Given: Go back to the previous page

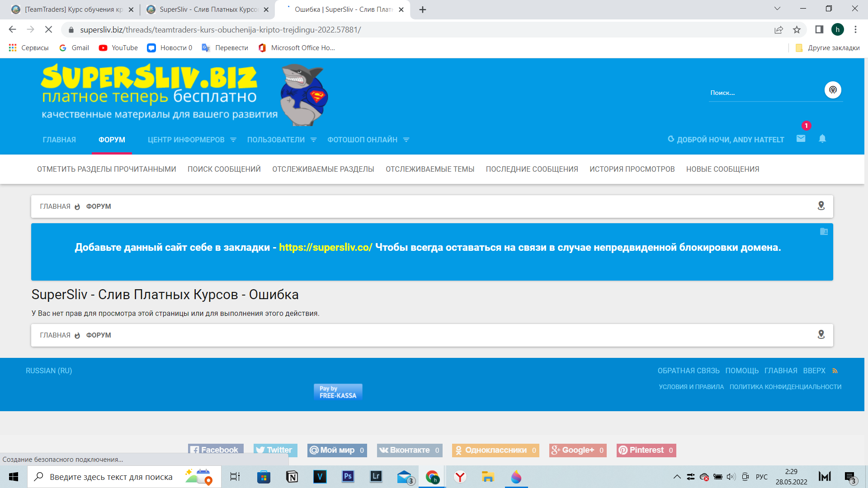Looking at the screenshot, I should point(12,29).
